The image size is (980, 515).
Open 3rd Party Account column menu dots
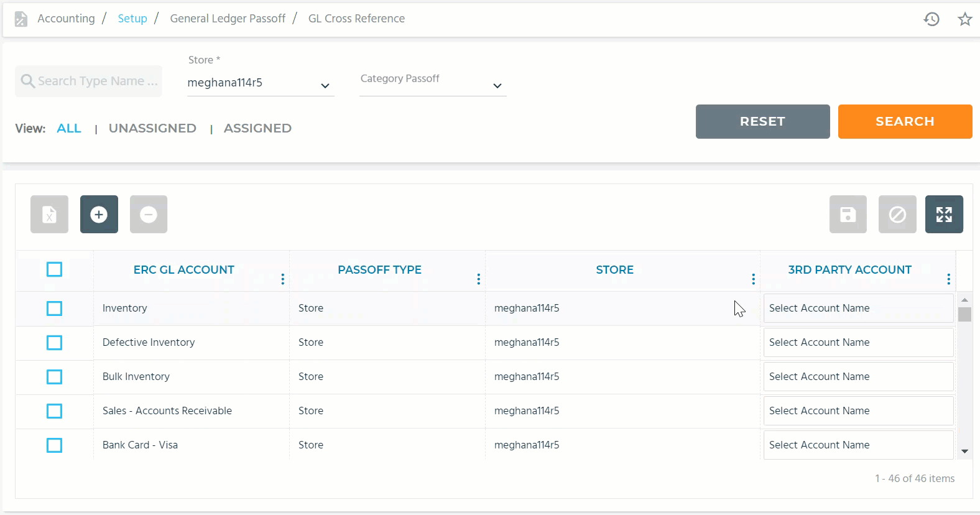coord(948,279)
